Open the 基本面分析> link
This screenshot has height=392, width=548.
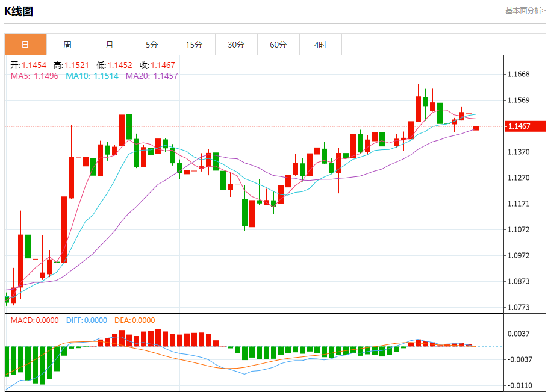pos(525,11)
